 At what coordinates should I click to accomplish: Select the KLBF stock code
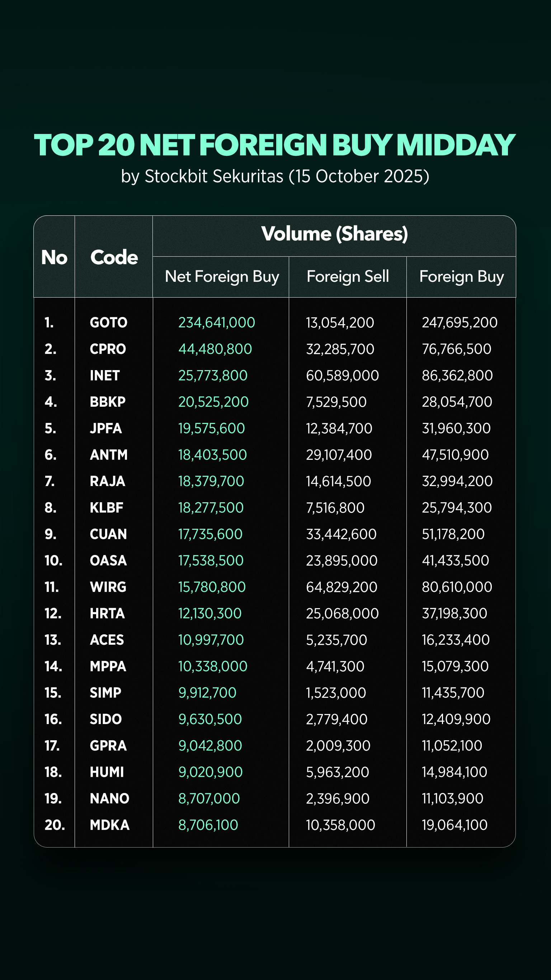107,508
